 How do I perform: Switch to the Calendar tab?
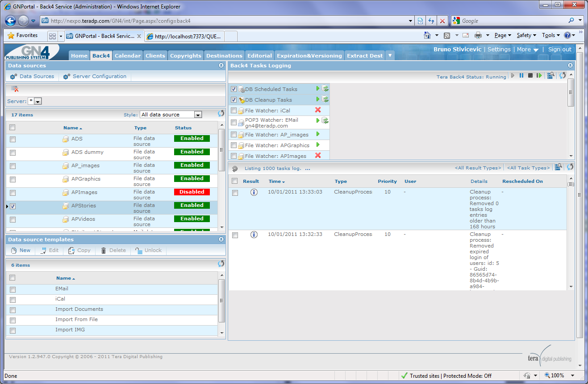coord(128,56)
